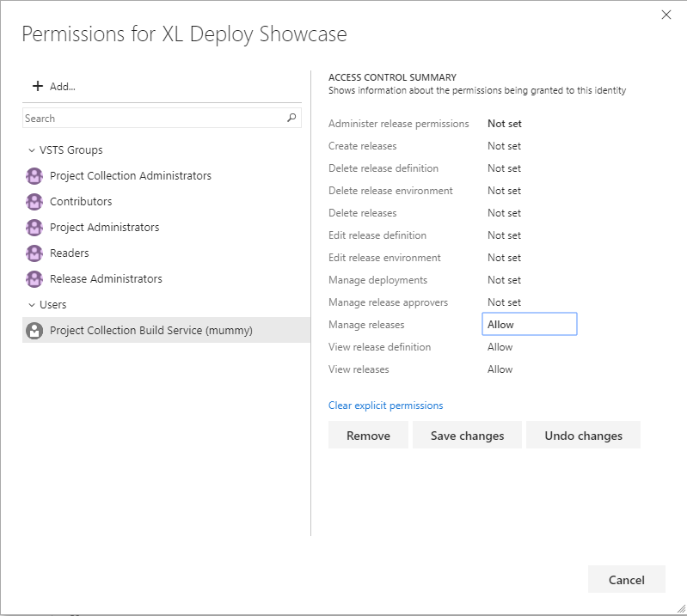The width and height of the screenshot is (687, 616).
Task: Click the Edit release environment label
Action: (x=384, y=258)
